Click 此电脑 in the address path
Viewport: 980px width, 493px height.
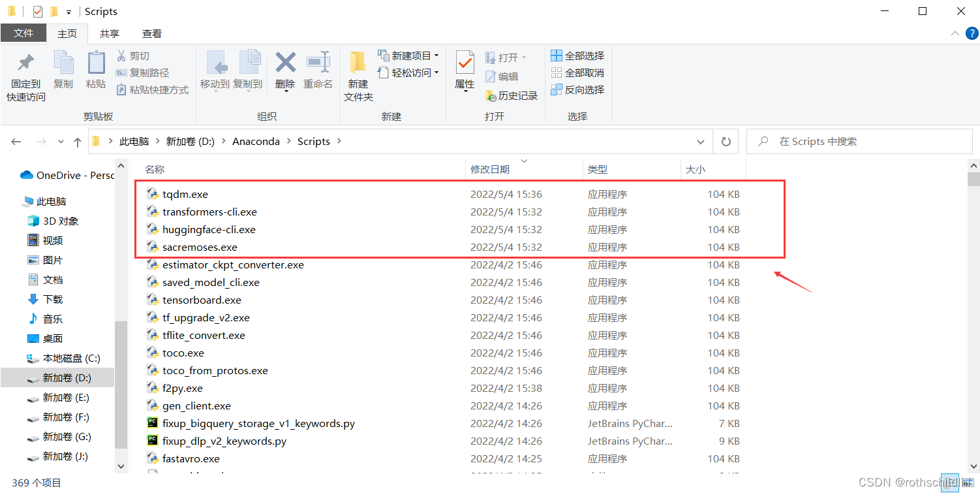134,141
